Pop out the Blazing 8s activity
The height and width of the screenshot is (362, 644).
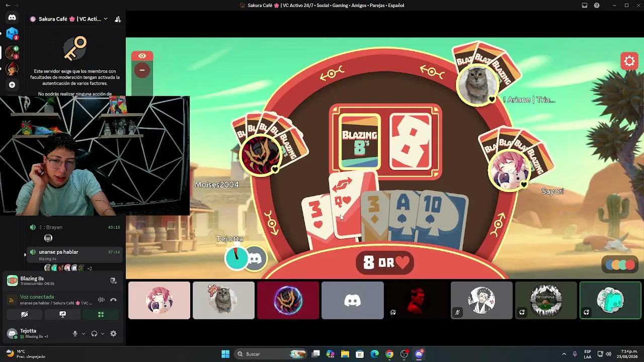(x=113, y=281)
